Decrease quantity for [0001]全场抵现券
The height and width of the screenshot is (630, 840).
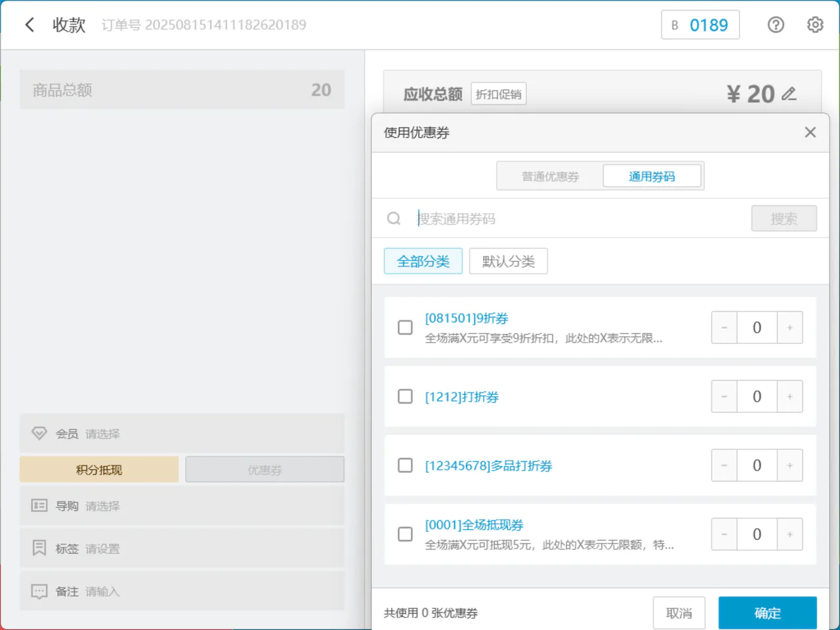pos(724,534)
